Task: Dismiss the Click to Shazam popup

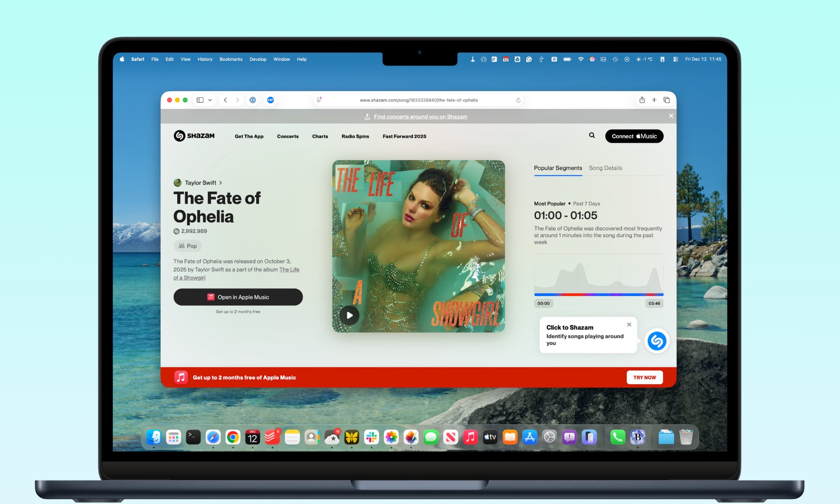Action: 629,324
